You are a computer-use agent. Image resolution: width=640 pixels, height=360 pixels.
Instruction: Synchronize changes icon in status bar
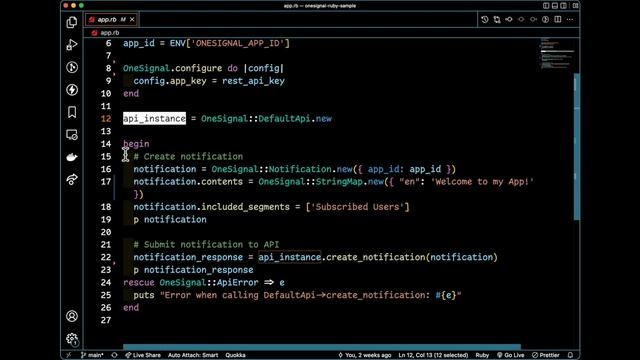[114, 355]
